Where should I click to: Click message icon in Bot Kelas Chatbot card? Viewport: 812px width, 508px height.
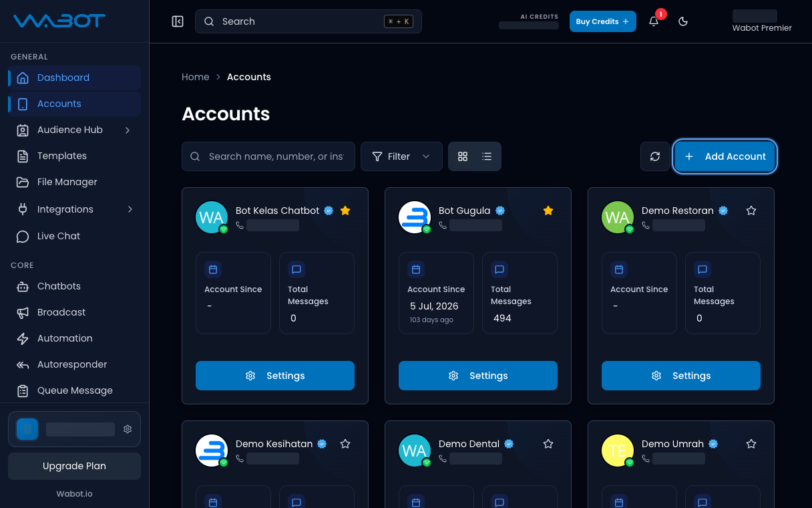click(296, 269)
